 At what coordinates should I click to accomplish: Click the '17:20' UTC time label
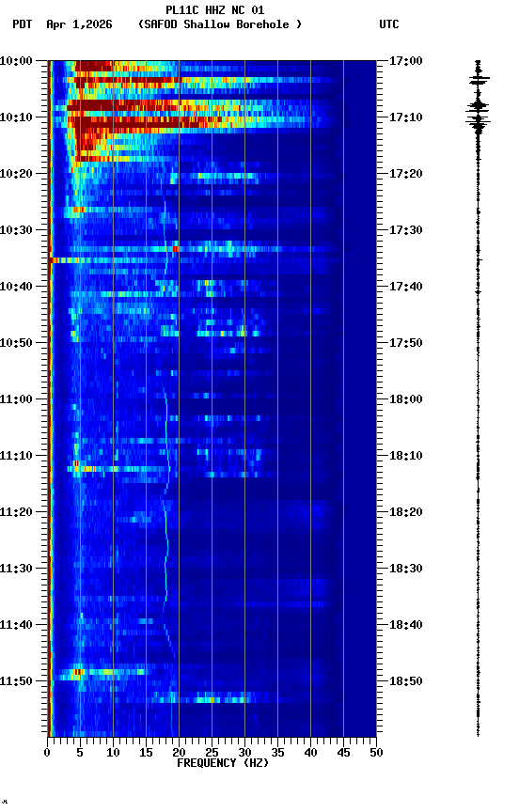point(406,174)
